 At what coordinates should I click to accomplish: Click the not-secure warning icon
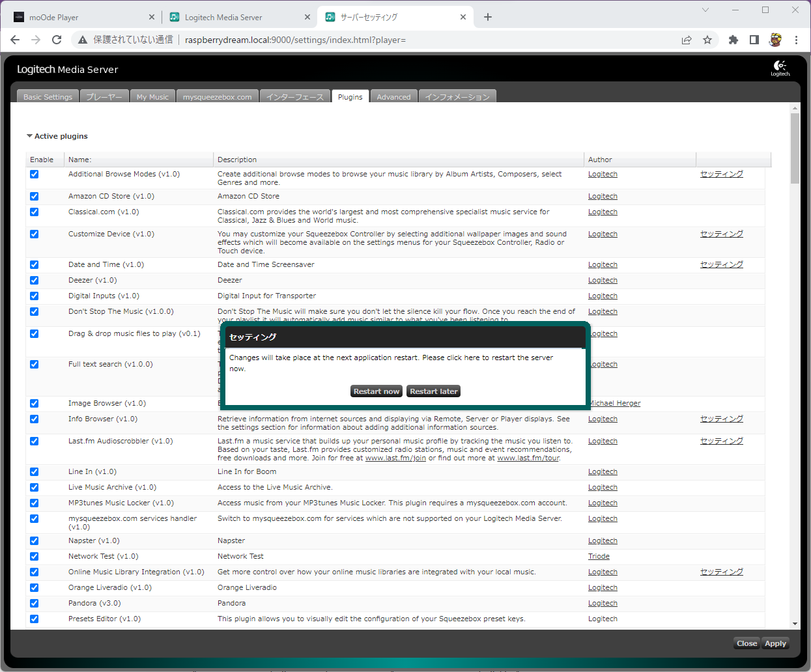(x=83, y=40)
